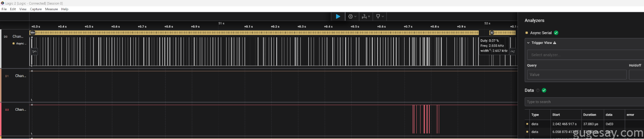This screenshot has width=644, height=139.
Task: Open the Help menu
Action: (x=65, y=9)
